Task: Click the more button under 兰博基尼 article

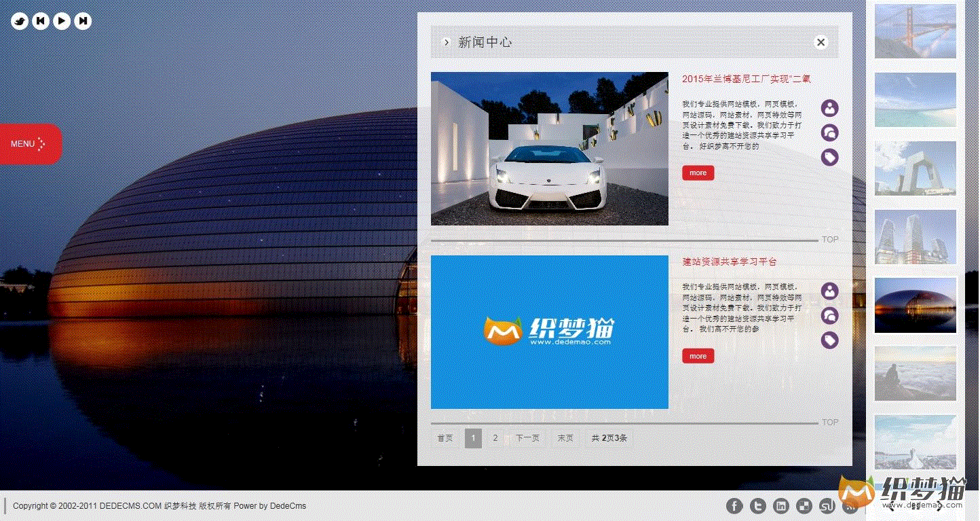Action: tap(698, 173)
